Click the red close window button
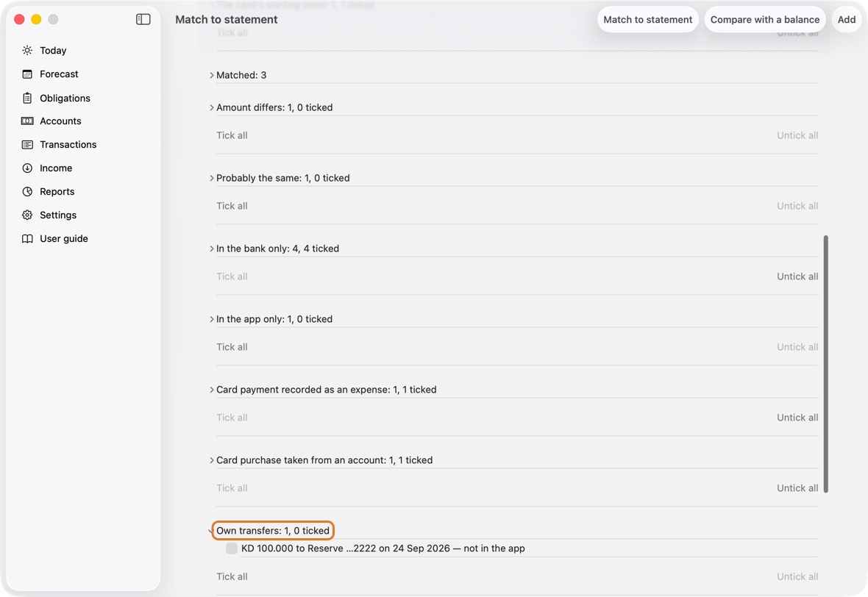This screenshot has height=597, width=868. point(19,19)
